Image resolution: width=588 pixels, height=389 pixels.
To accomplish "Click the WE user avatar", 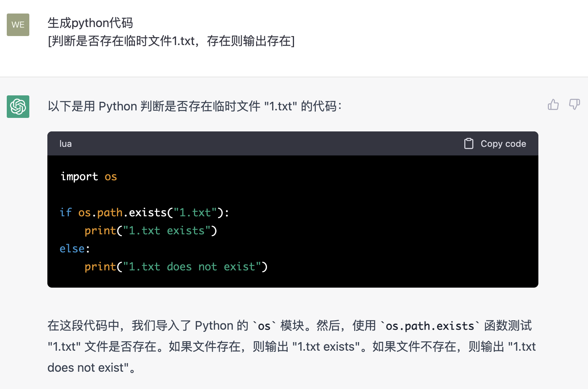I will coord(18,25).
